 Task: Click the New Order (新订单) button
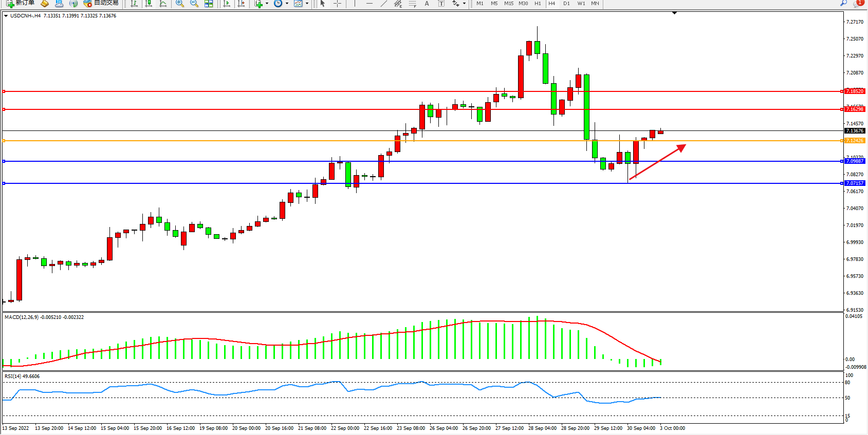tap(21, 3)
